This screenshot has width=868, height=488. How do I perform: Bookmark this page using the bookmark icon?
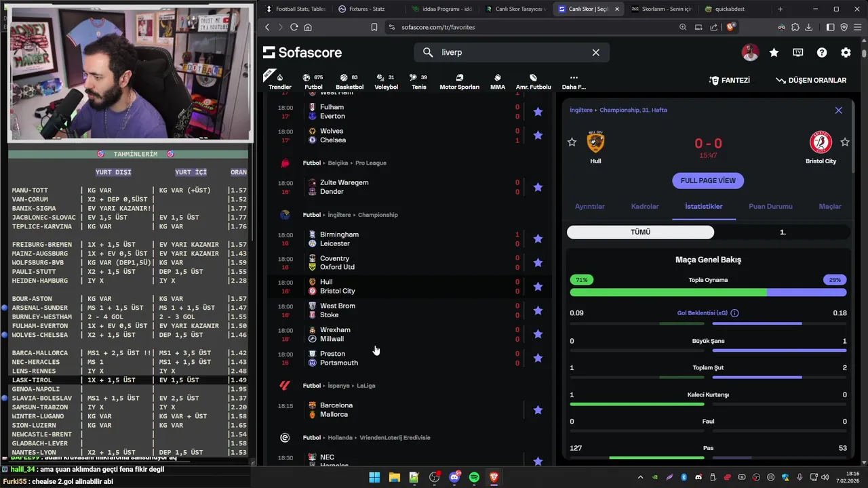[x=374, y=27]
